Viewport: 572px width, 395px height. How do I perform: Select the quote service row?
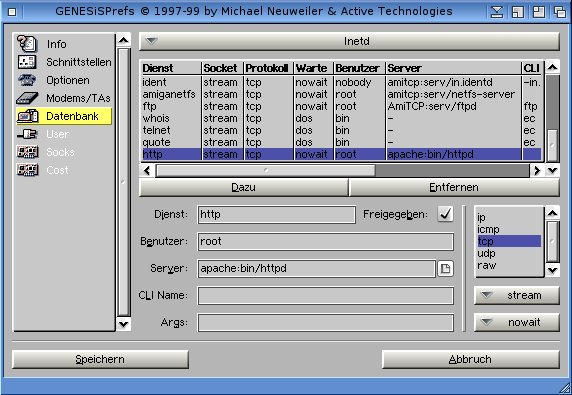point(341,142)
